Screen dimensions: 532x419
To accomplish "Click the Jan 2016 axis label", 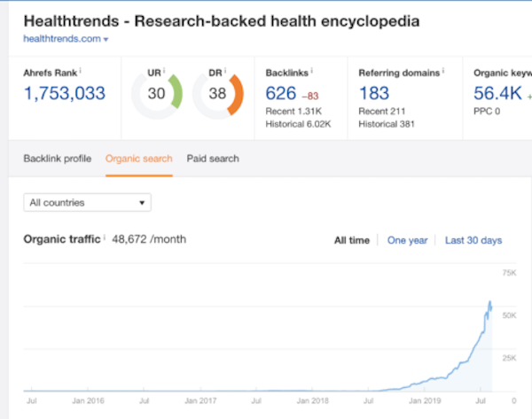I will pyautogui.click(x=88, y=400).
